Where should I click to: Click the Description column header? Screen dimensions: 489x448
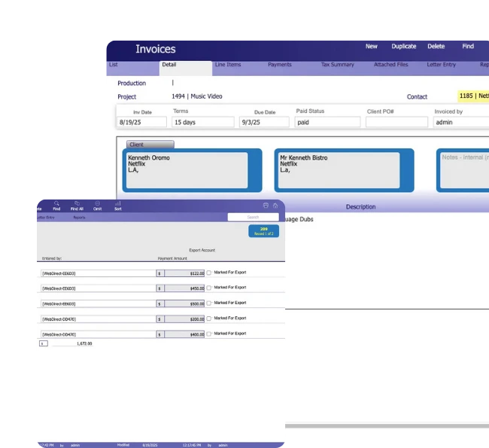click(360, 206)
